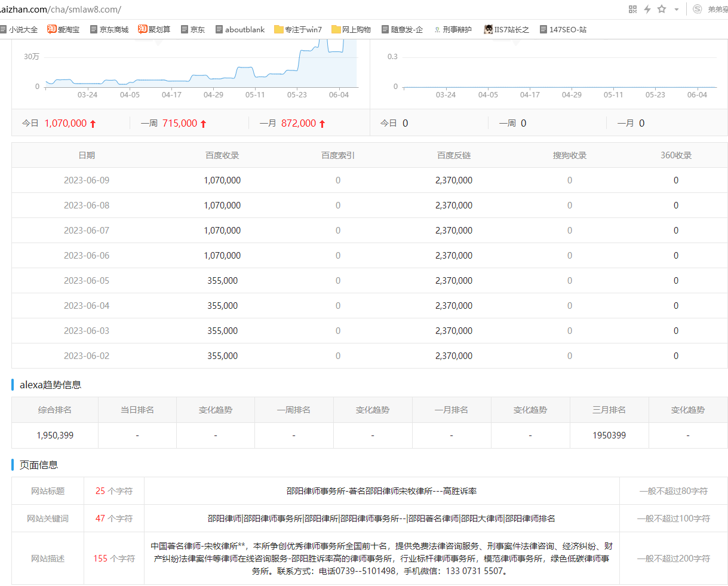Click the 2023-06-09 row 百度反链 value
The width and height of the screenshot is (728, 586).
pyautogui.click(x=454, y=180)
